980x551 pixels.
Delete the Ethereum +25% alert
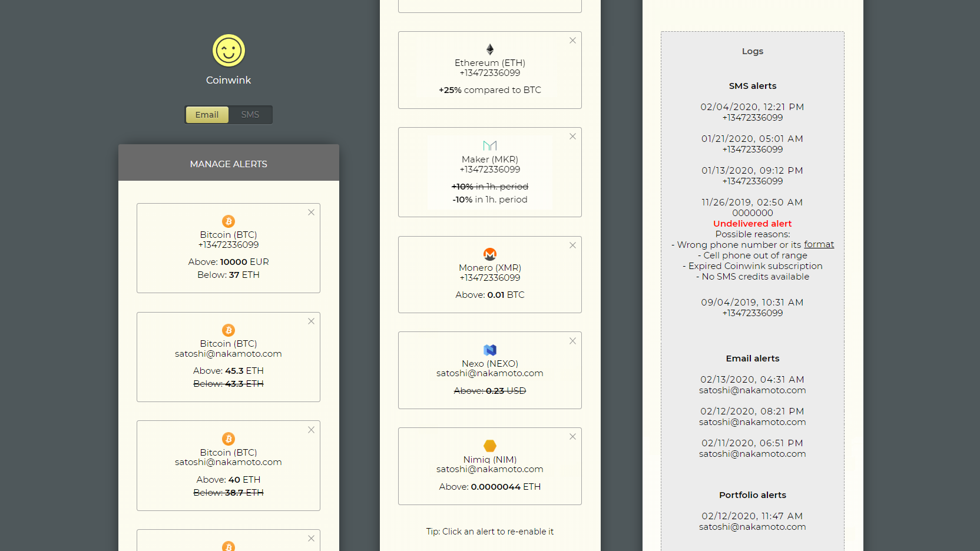tap(572, 41)
